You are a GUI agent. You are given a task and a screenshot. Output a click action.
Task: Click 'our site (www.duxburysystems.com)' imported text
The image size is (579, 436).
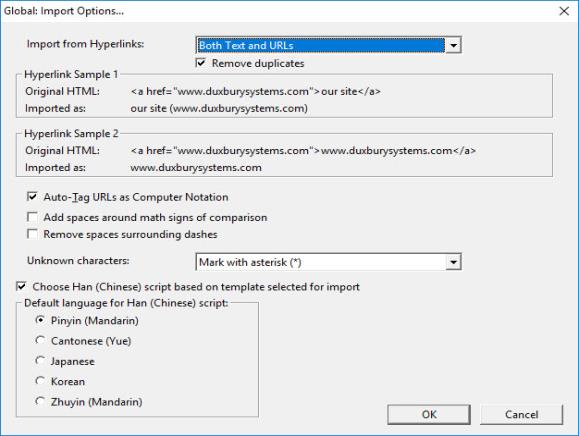[x=219, y=108]
